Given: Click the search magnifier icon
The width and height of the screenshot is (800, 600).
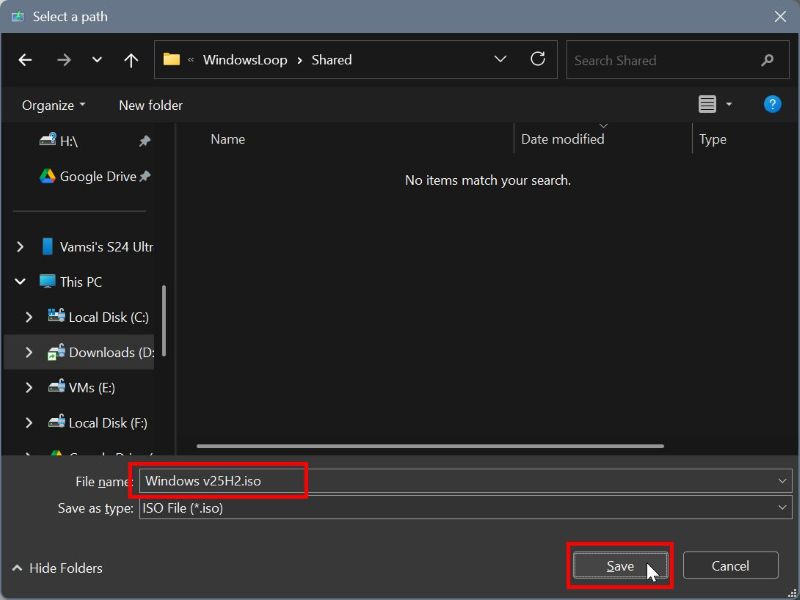Looking at the screenshot, I should coord(767,60).
